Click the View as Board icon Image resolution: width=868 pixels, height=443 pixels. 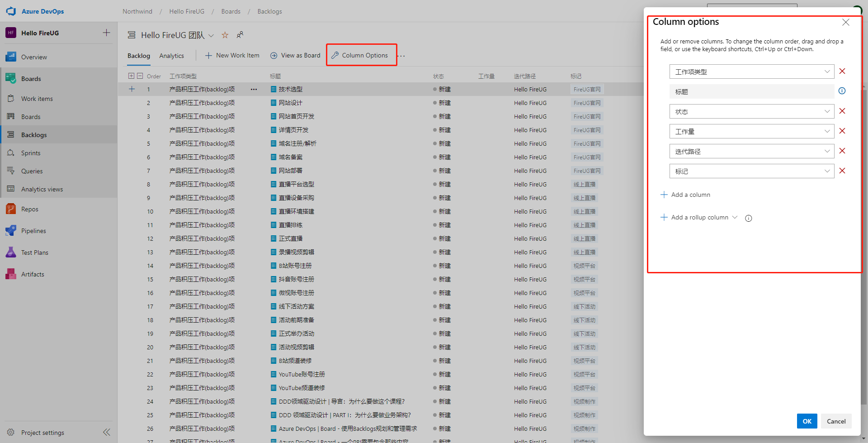274,55
